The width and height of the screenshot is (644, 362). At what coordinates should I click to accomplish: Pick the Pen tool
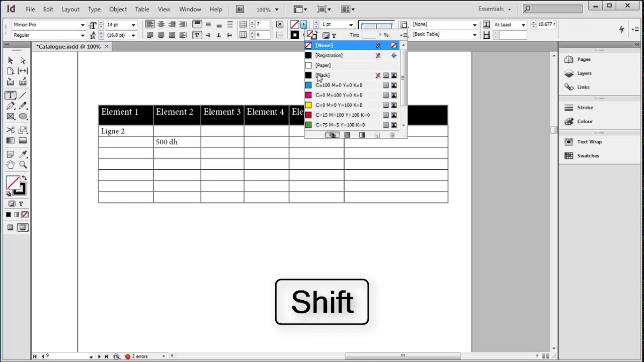point(11,106)
